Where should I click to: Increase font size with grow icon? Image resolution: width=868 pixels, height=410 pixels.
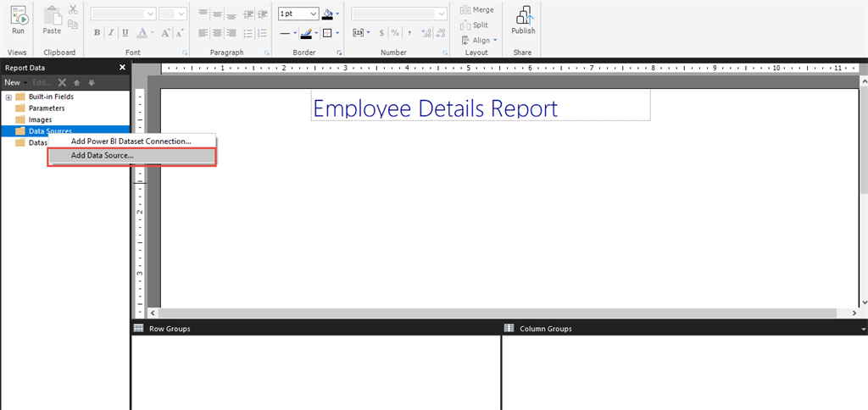click(165, 33)
